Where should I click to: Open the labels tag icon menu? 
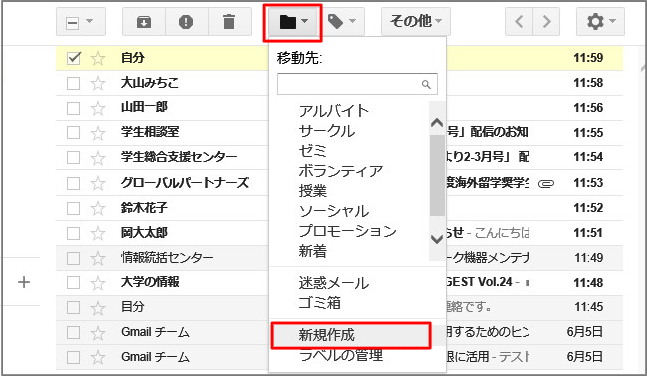[x=342, y=21]
